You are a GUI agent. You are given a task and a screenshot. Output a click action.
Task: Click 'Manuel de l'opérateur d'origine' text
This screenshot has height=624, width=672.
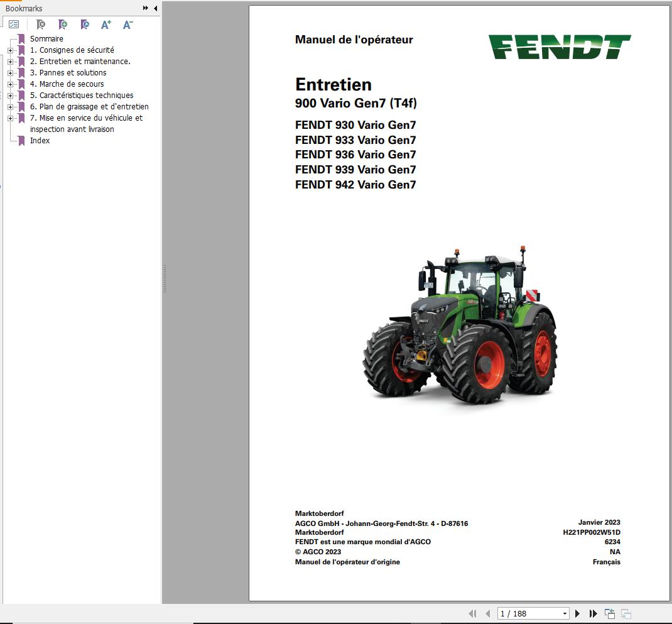pyautogui.click(x=347, y=562)
